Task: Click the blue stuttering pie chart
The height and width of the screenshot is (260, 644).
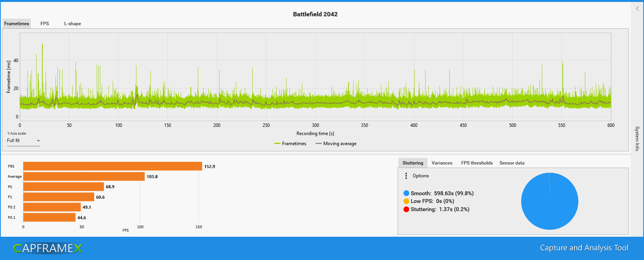Action: pos(550,201)
